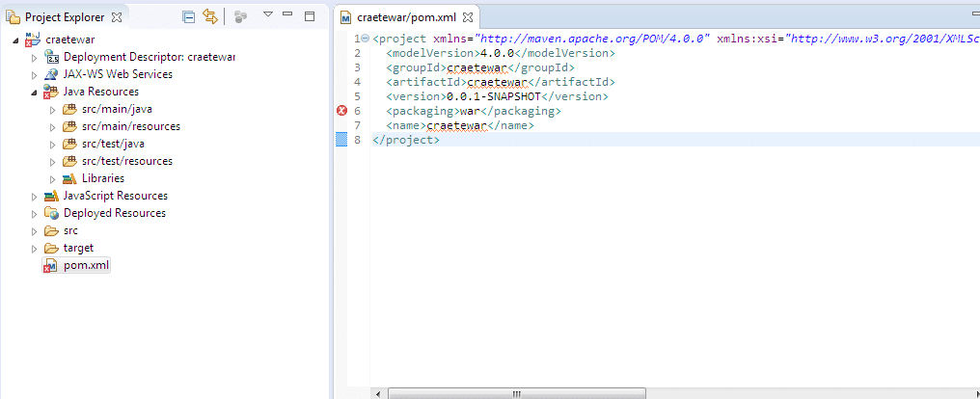Click the craetewar project icon at root

point(33,40)
